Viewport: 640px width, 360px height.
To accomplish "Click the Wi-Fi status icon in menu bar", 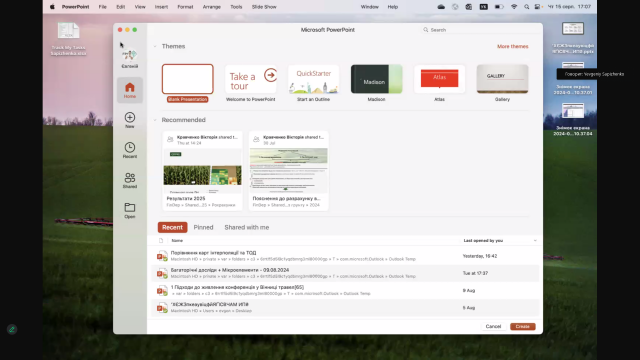I will [514, 7].
